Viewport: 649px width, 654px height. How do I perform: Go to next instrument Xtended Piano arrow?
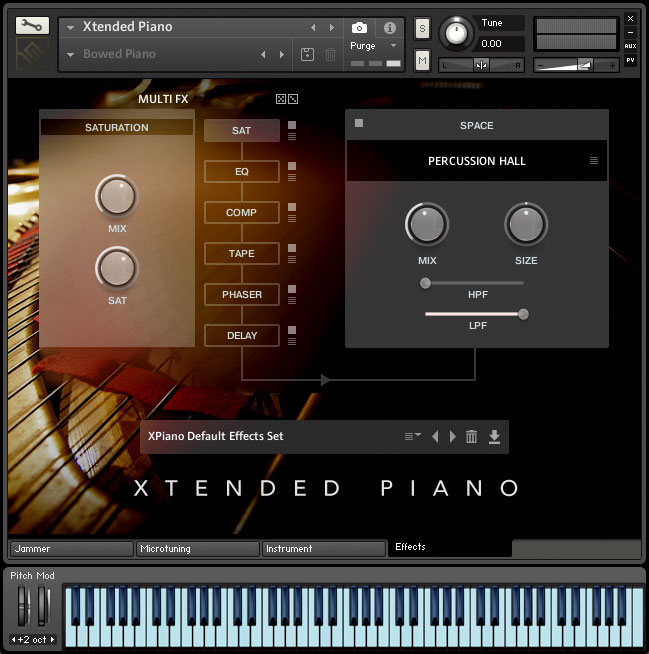tap(332, 28)
